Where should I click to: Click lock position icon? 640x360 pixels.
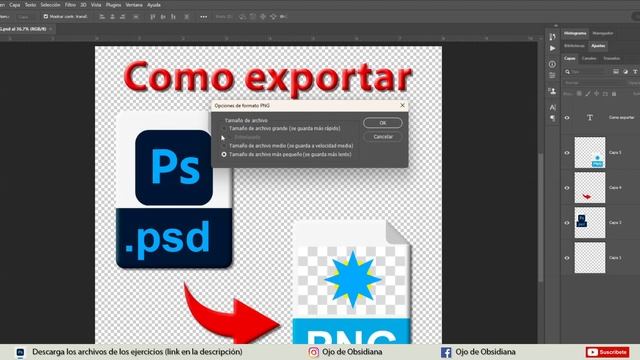[596, 94]
